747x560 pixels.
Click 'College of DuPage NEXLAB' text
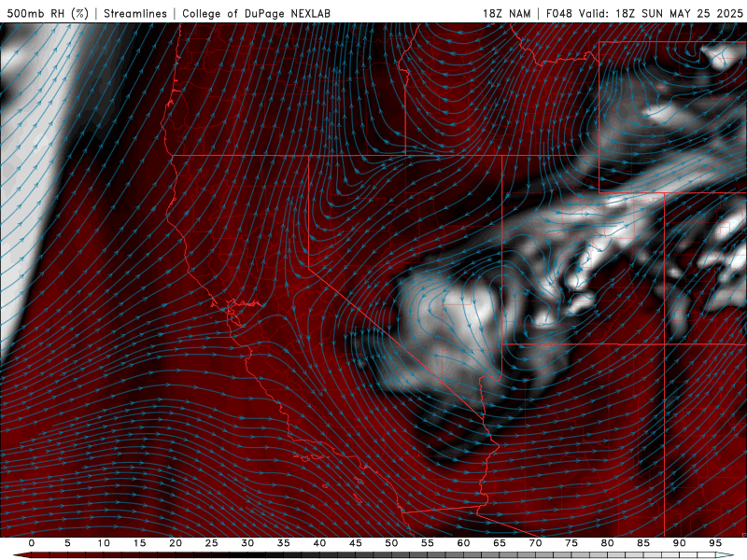coord(256,13)
